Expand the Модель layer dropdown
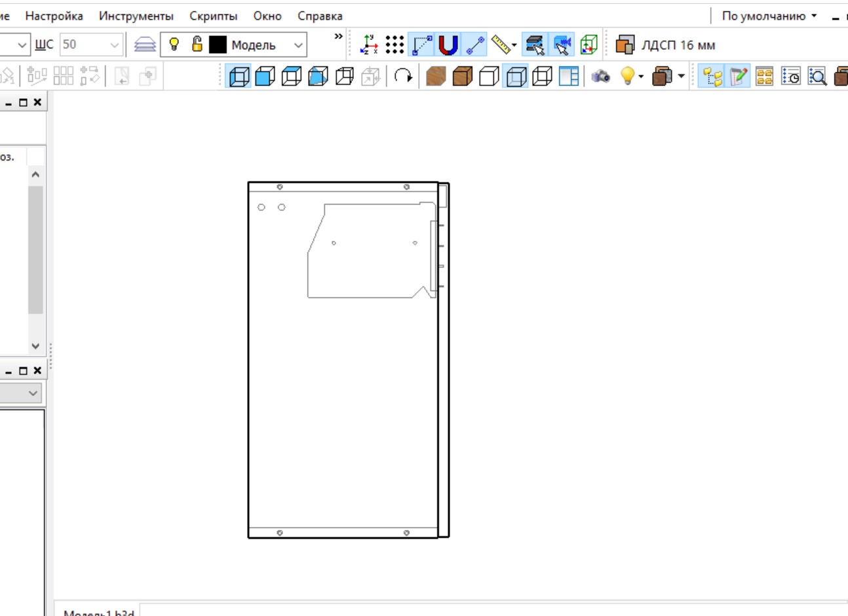The width and height of the screenshot is (848, 616). [x=298, y=45]
